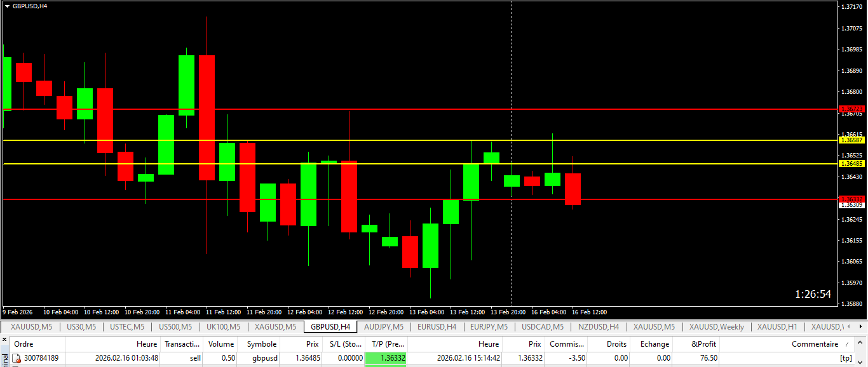Show the USDCAD,M5 chart tab
The image size is (868, 367).
pyautogui.click(x=543, y=327)
